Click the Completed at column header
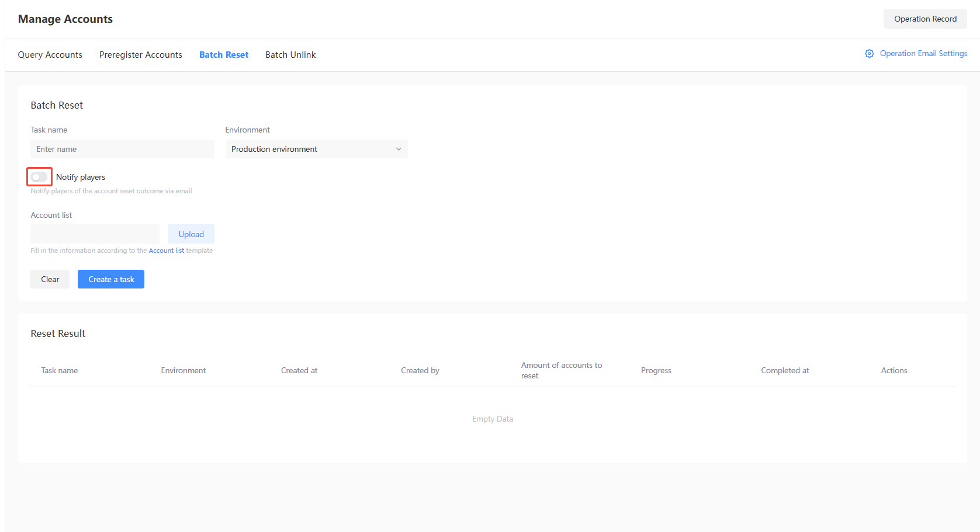980x532 pixels. [785, 370]
